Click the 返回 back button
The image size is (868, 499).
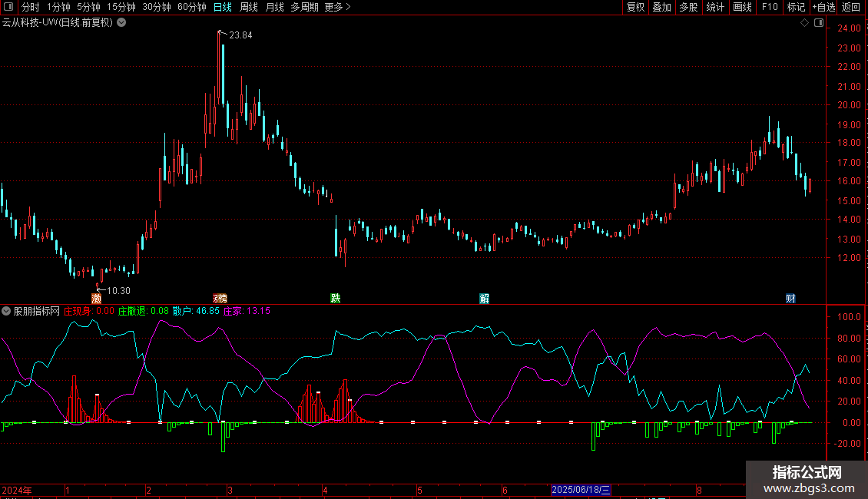click(851, 7)
